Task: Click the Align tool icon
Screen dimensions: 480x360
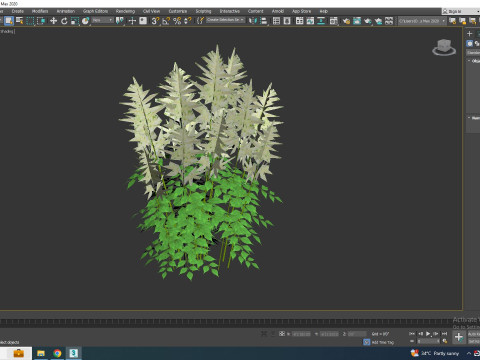Action: 264,21
